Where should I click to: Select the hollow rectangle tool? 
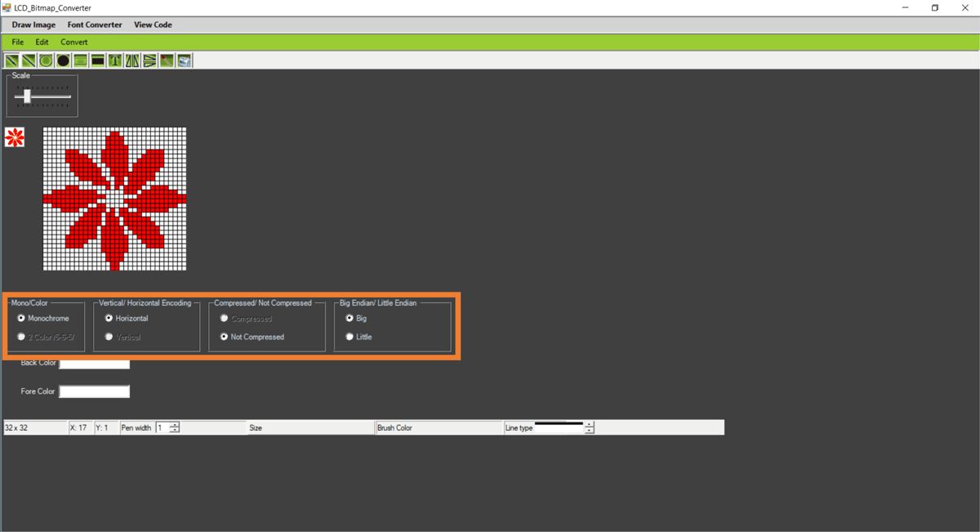tap(80, 60)
